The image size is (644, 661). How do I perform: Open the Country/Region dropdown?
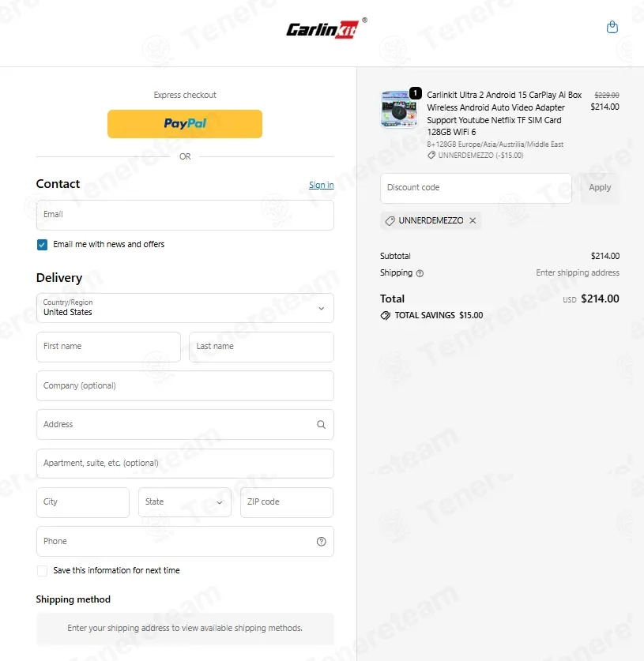click(185, 308)
